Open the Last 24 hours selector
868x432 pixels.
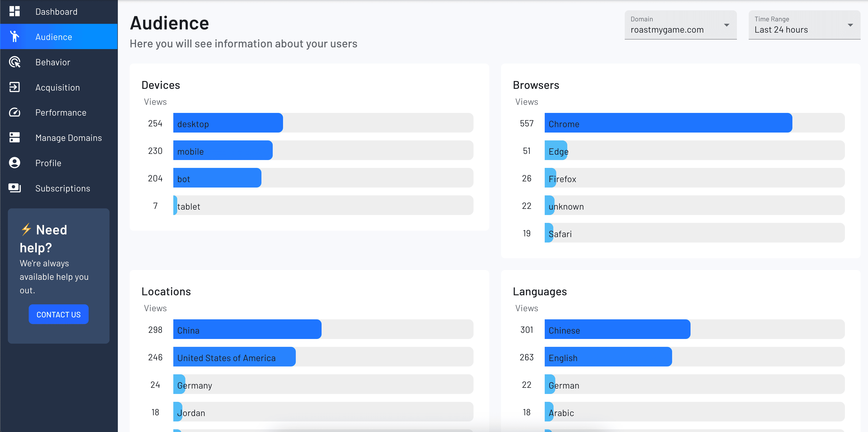(x=804, y=25)
